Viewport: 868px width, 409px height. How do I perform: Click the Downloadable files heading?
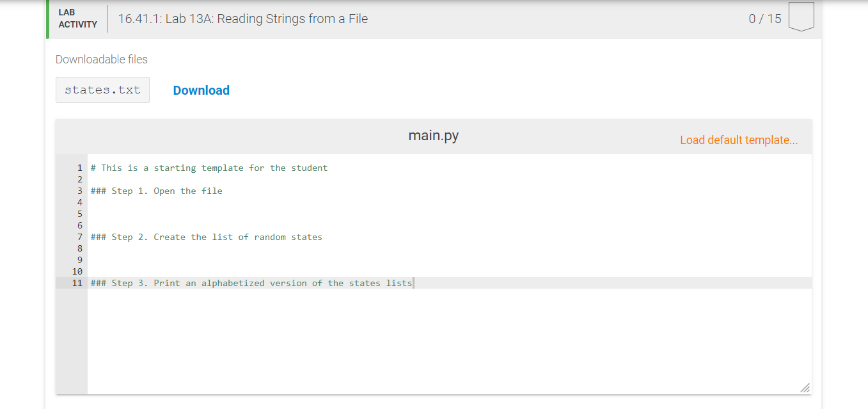click(102, 60)
